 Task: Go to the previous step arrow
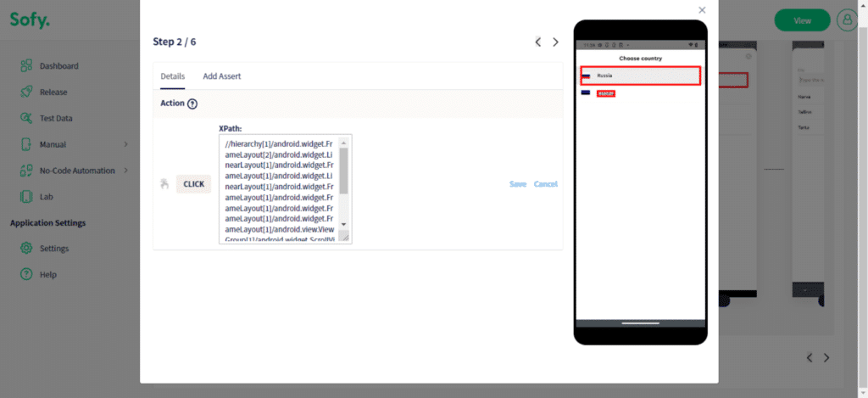(537, 42)
